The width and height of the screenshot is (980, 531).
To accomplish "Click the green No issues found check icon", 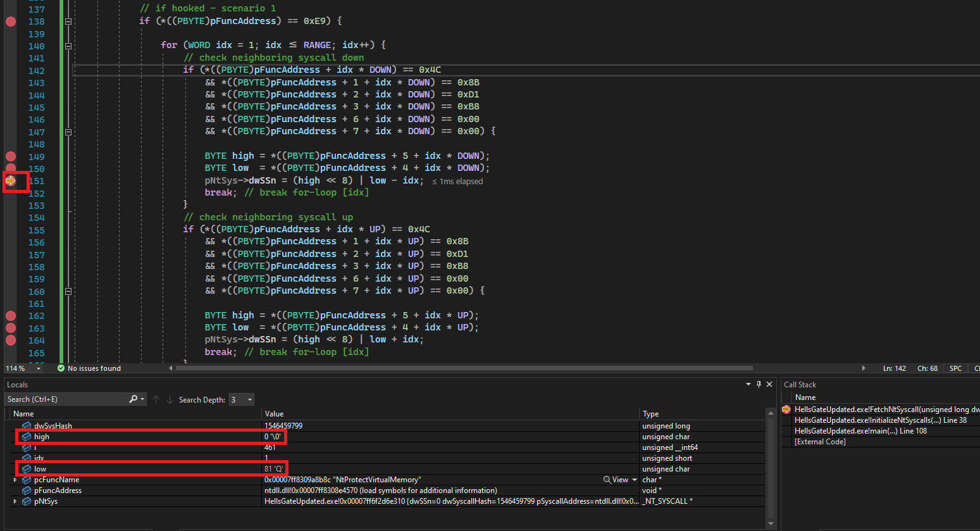I will (x=61, y=368).
